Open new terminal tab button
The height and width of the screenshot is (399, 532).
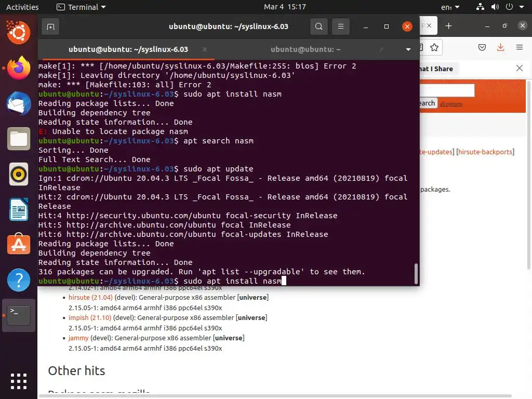point(50,26)
